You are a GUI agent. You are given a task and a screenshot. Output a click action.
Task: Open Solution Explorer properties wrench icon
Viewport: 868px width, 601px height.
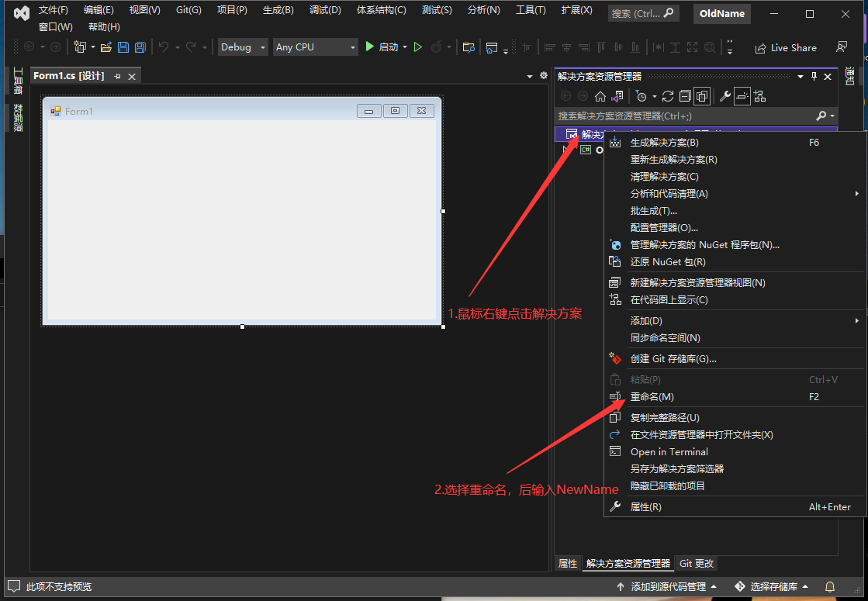coord(725,95)
